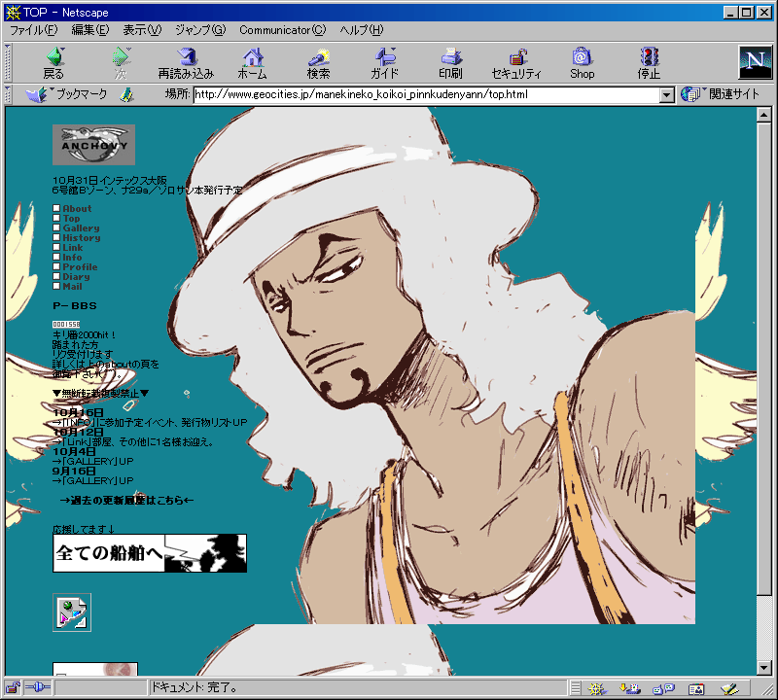Open the ヘルプ(H) menu
Screen dimensions: 778x700
point(362,30)
